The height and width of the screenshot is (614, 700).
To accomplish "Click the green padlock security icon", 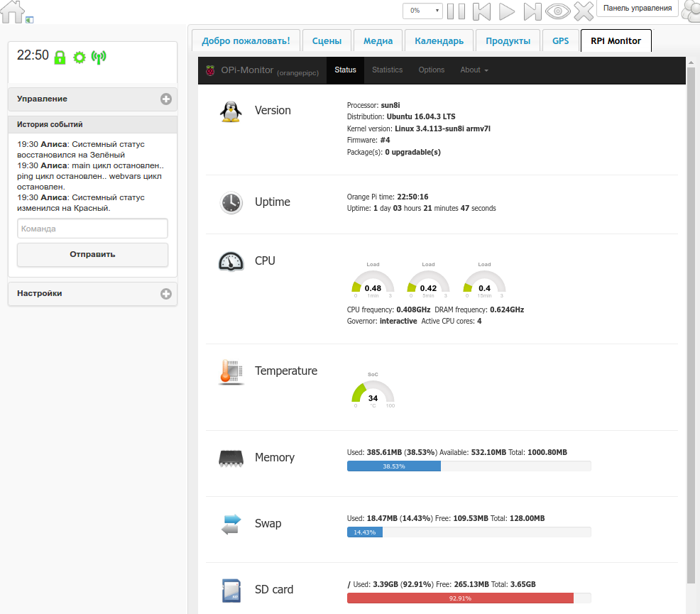I will 60,57.
